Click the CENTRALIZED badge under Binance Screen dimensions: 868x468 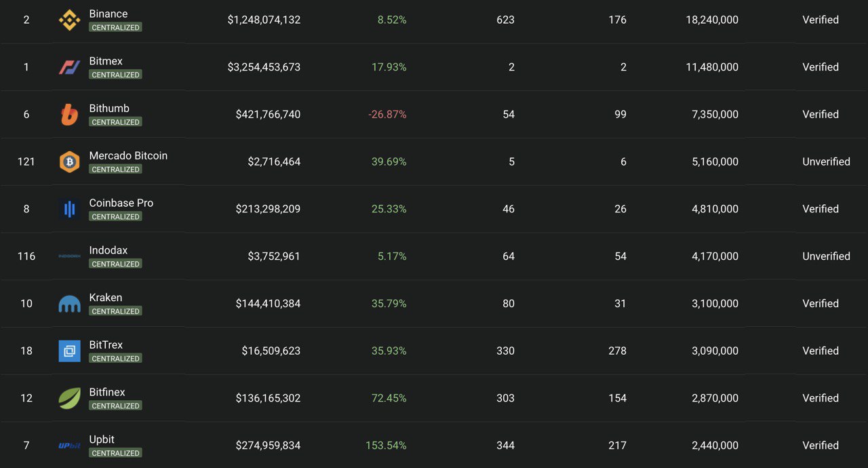115,27
